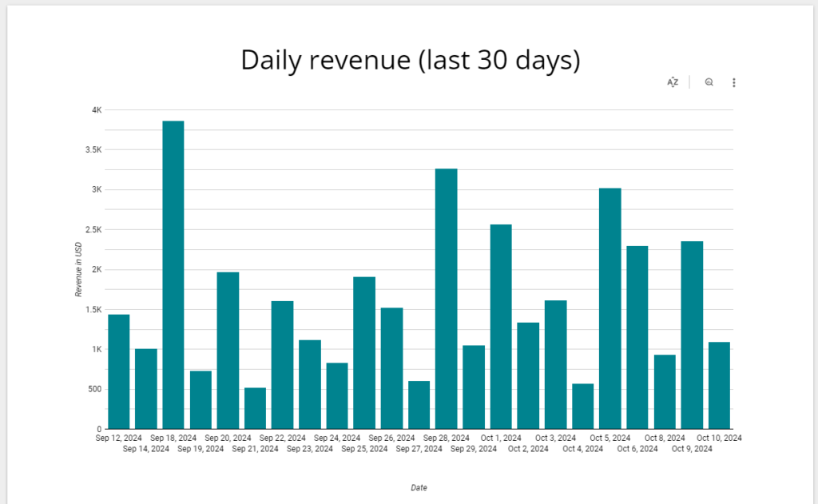Click the 'Sep 14, 2024' axis label

[x=146, y=449]
